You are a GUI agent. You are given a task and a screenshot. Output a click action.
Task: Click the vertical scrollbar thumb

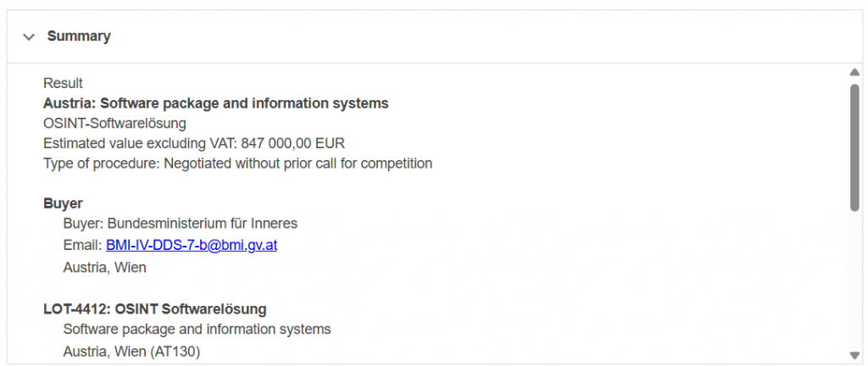click(x=854, y=146)
